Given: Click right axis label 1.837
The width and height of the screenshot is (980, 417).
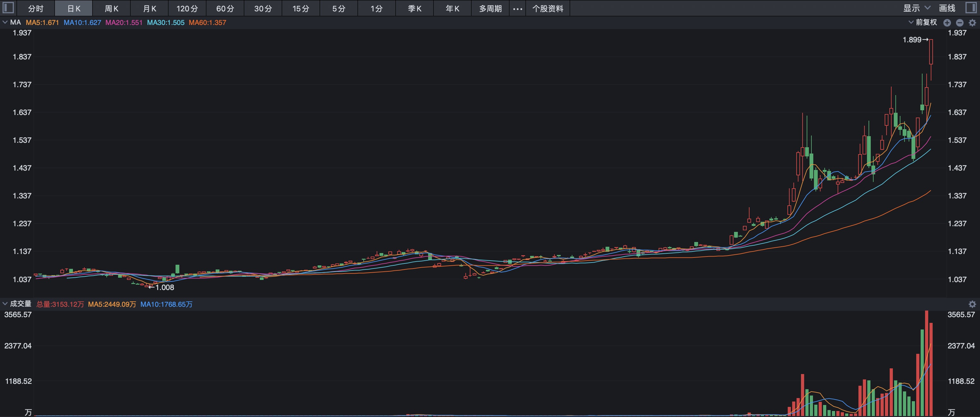Looking at the screenshot, I should tap(957, 57).
